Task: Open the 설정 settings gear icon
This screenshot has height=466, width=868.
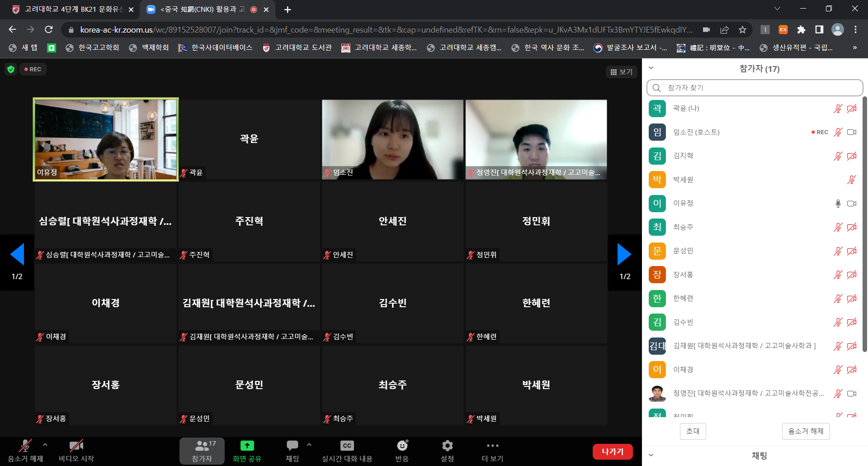Action: click(x=447, y=446)
